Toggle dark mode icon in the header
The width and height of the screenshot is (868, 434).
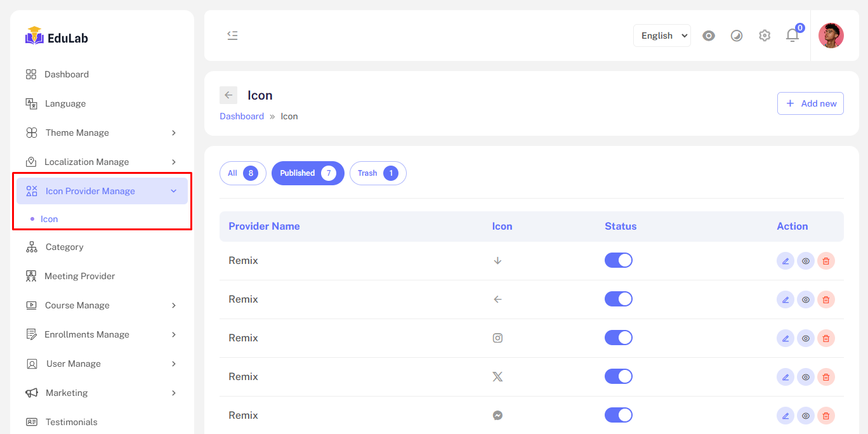pos(737,36)
